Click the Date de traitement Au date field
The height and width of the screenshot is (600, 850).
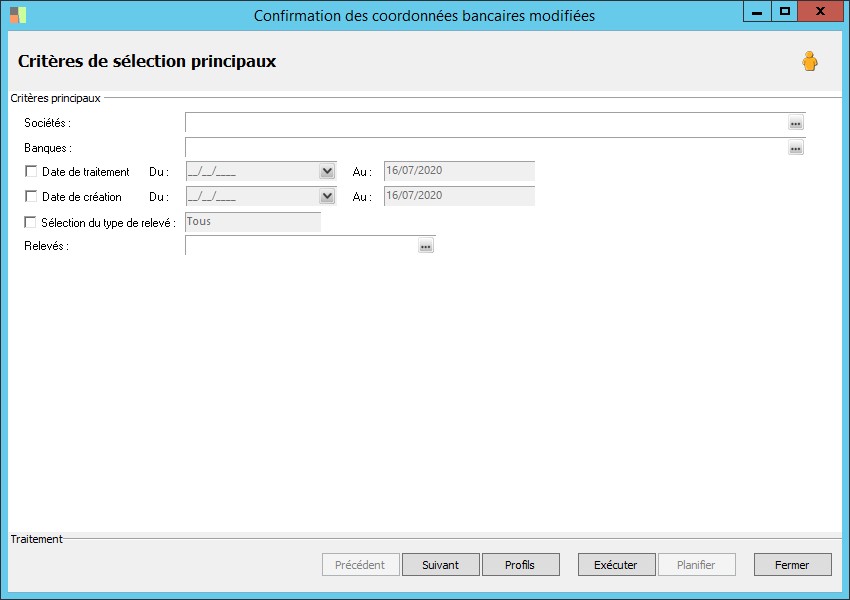[x=459, y=171]
